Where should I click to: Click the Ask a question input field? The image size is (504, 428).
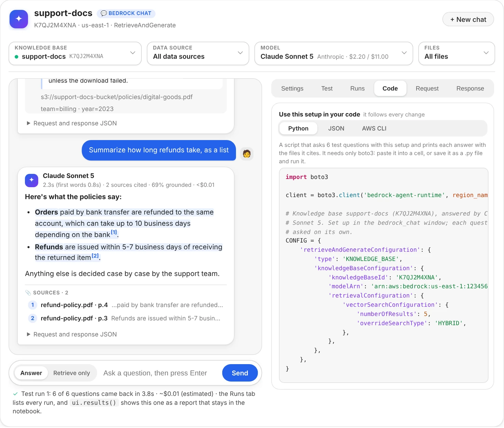coord(159,373)
